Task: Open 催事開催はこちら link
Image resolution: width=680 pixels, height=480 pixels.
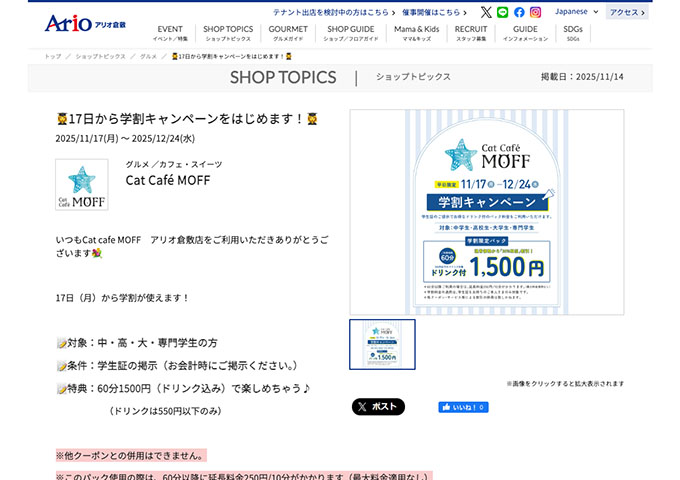Action: pyautogui.click(x=434, y=13)
